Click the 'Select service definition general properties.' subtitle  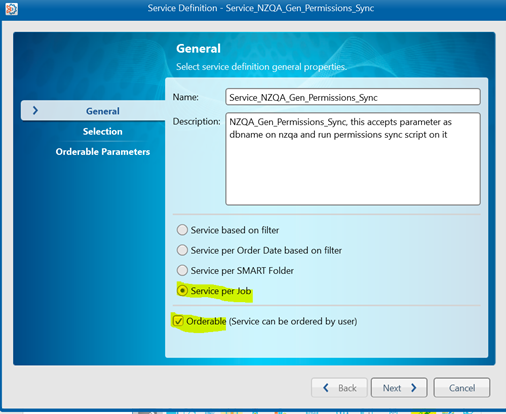click(x=261, y=67)
